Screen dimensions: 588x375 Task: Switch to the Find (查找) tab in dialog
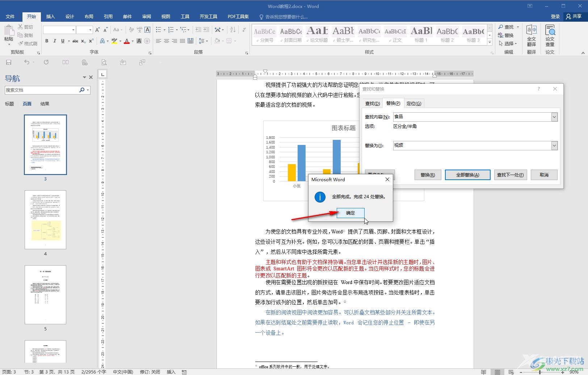(373, 103)
